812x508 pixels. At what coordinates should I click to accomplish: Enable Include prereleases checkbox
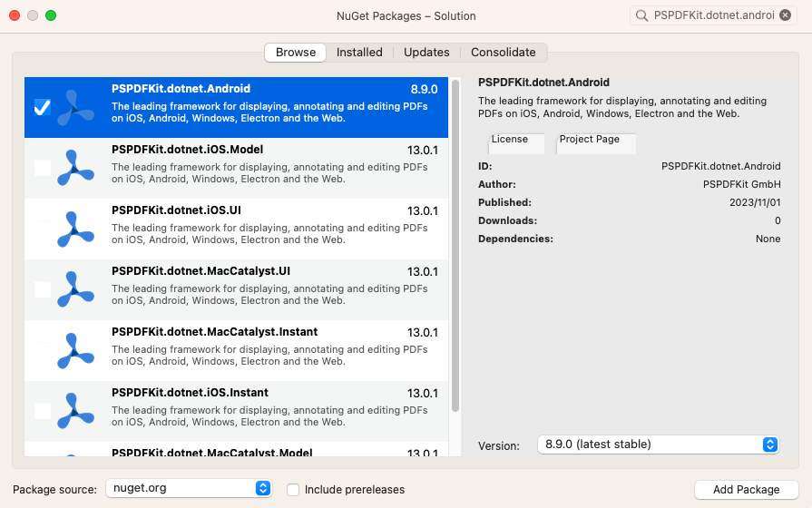point(293,489)
